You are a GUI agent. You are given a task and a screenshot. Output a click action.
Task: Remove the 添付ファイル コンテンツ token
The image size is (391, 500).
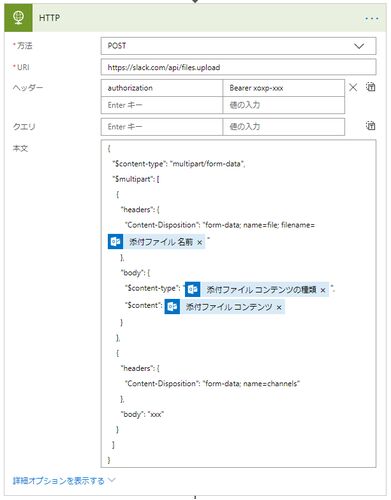point(279,308)
